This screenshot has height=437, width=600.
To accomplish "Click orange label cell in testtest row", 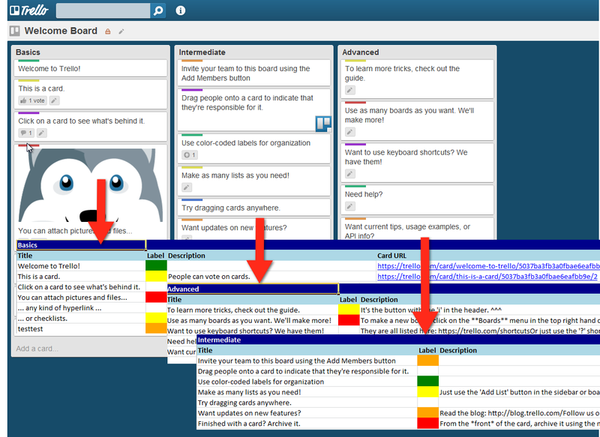I will (x=156, y=329).
